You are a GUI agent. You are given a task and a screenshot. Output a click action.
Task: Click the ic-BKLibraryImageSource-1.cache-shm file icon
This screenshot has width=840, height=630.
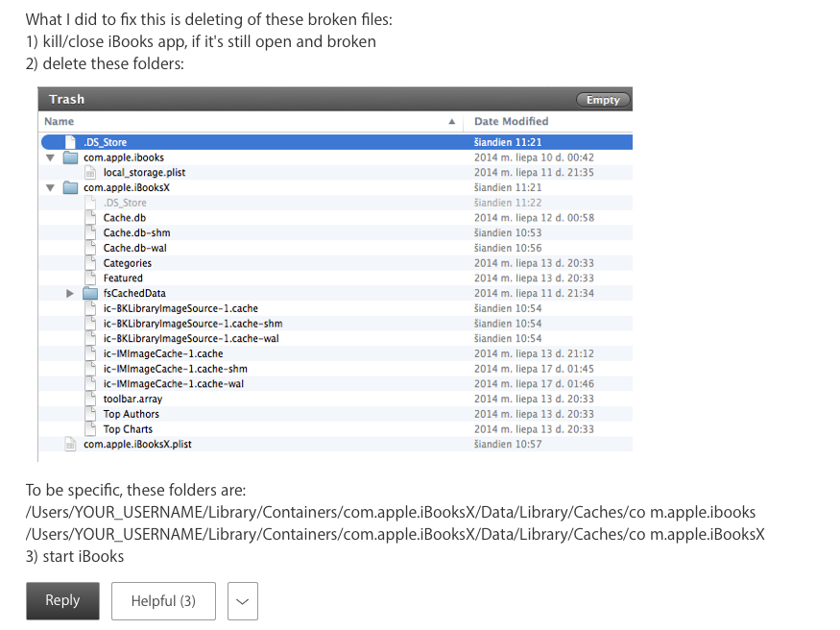click(x=90, y=324)
